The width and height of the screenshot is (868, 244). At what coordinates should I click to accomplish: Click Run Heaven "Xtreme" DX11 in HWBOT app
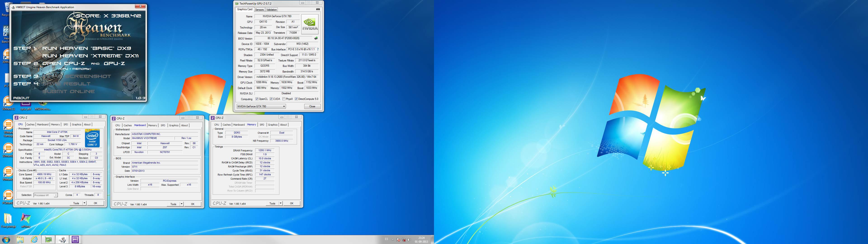pos(90,56)
